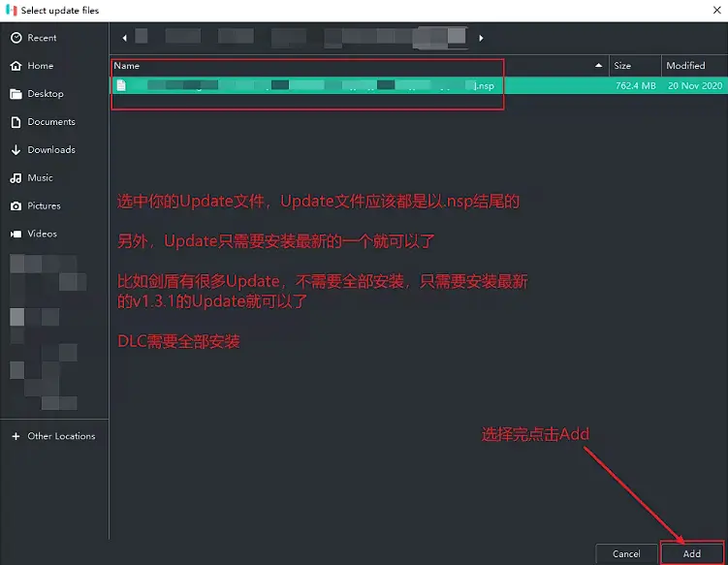
Task: Sort files by Size column
Action: pyautogui.click(x=635, y=66)
